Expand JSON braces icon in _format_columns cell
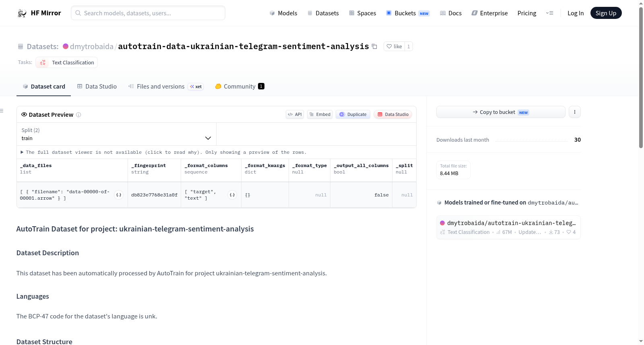 pyautogui.click(x=232, y=195)
